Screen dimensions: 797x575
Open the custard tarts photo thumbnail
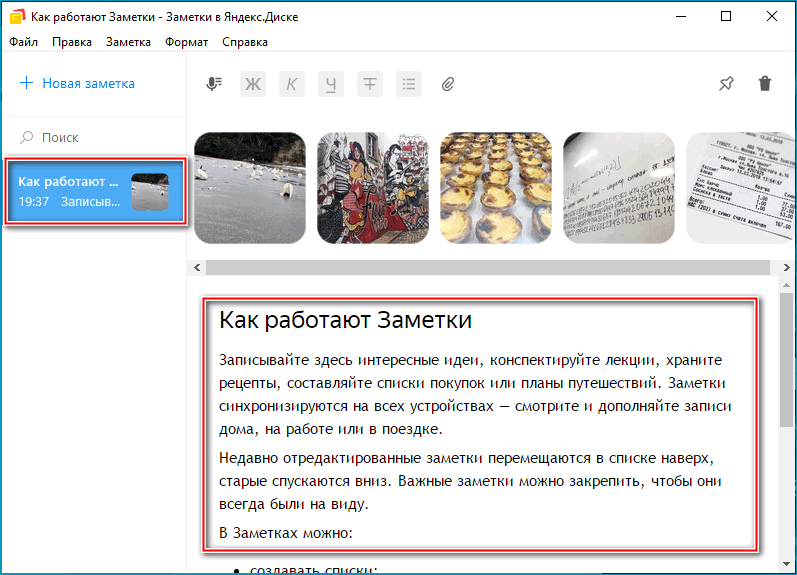coord(496,188)
